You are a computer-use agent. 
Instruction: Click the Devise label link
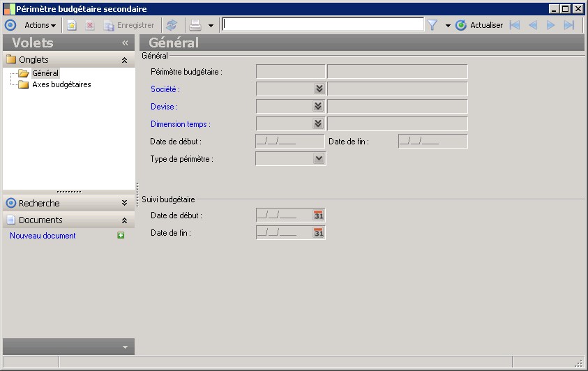(164, 107)
